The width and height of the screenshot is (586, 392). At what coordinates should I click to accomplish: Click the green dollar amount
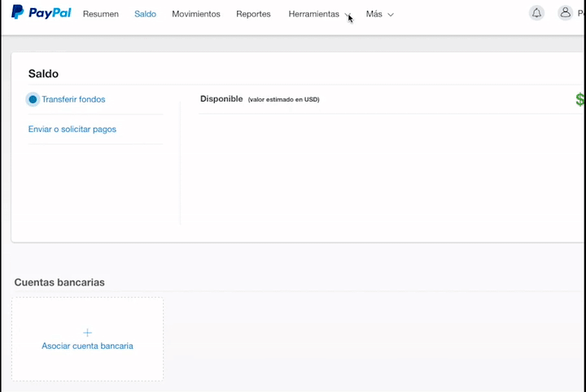click(x=580, y=99)
